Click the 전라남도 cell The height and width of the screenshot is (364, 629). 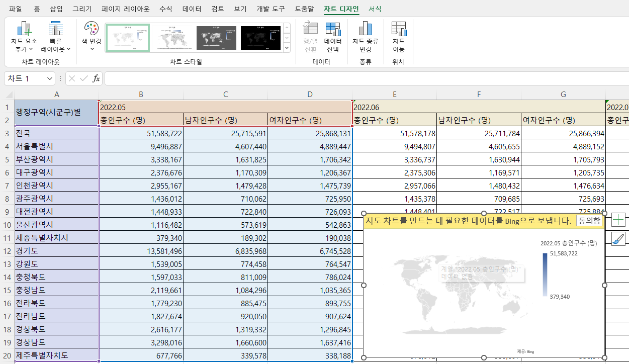coord(57,316)
